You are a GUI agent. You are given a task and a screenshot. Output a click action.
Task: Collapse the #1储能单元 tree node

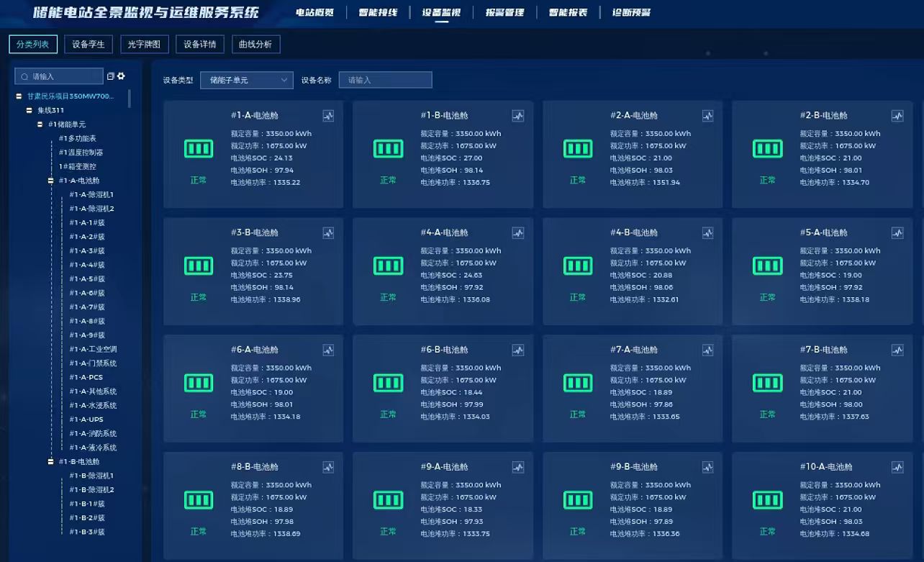(x=40, y=124)
